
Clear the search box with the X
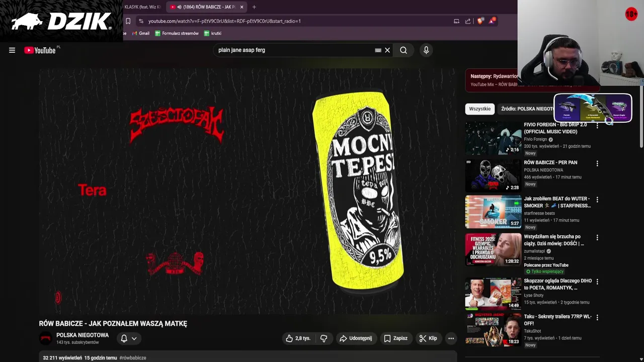(387, 50)
